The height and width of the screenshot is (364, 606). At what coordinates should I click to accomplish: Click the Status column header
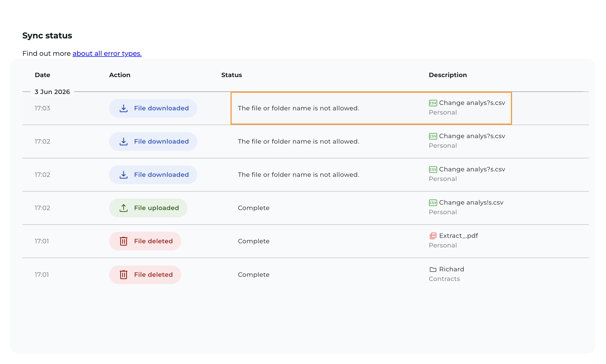[x=232, y=75]
